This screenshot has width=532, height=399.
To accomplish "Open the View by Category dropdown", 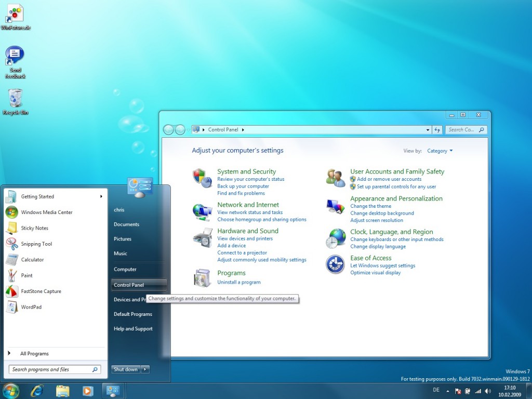I will pyautogui.click(x=440, y=151).
